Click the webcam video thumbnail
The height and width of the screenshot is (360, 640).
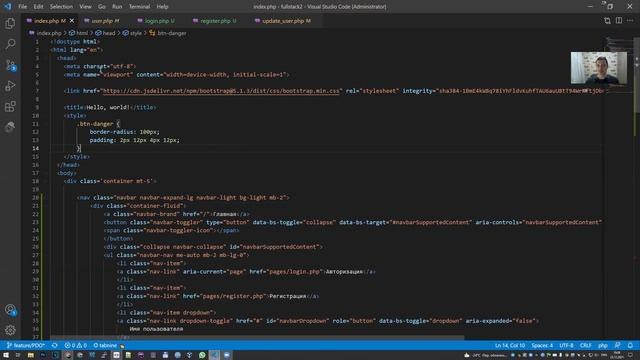click(x=599, y=68)
